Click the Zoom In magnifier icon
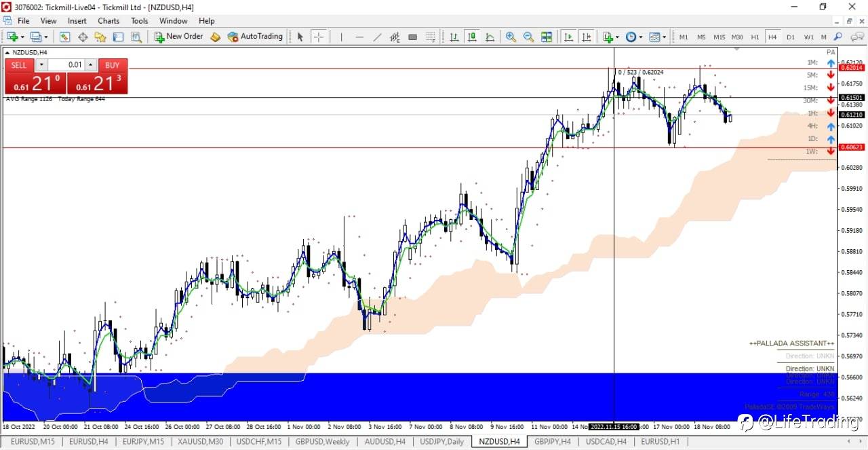 point(511,37)
